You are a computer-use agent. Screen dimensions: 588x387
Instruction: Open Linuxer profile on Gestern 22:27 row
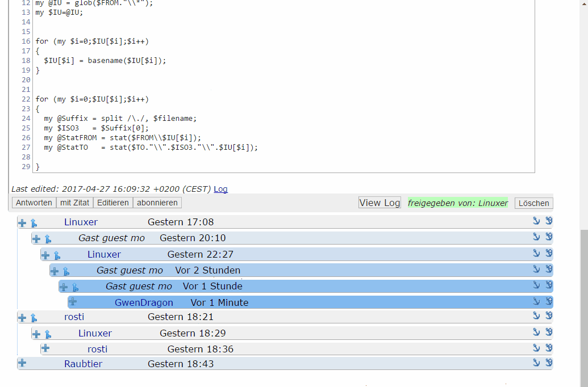104,254
